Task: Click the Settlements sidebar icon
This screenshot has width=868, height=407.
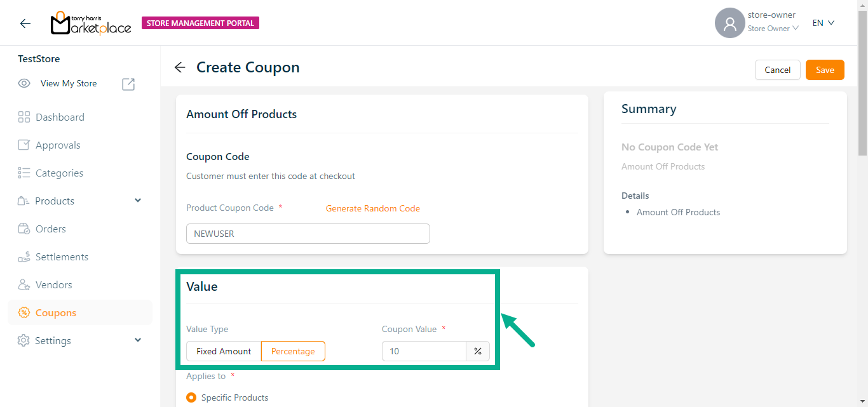Action: [x=24, y=257]
